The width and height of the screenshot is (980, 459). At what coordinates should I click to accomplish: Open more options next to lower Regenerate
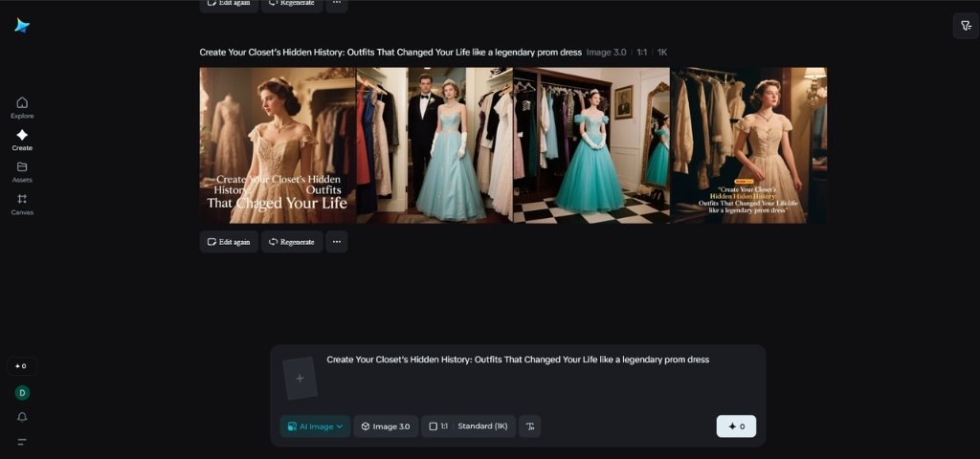point(336,242)
